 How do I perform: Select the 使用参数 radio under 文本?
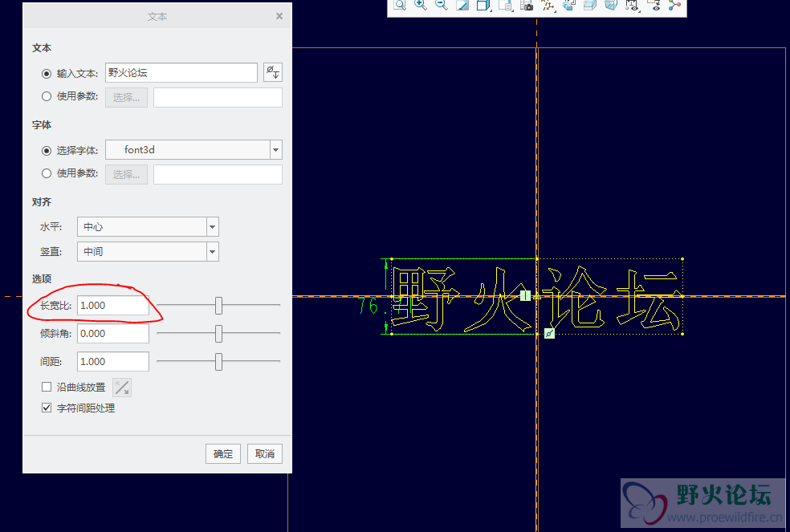[47, 96]
